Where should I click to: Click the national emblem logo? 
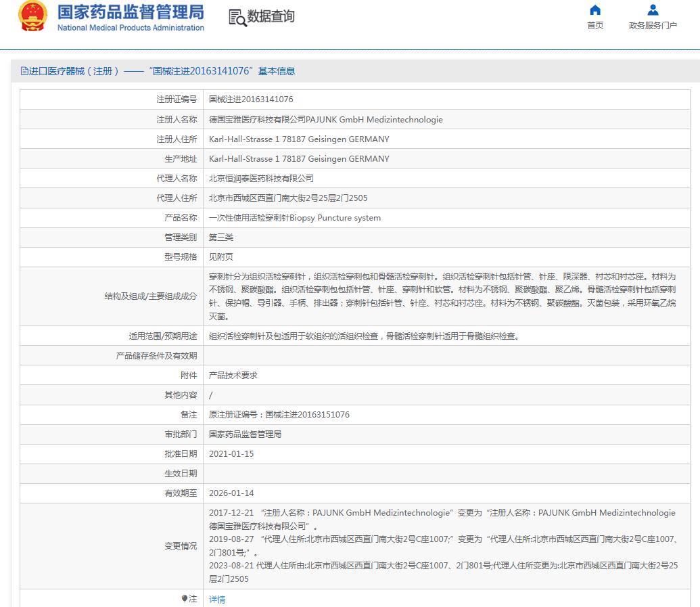pos(32,16)
